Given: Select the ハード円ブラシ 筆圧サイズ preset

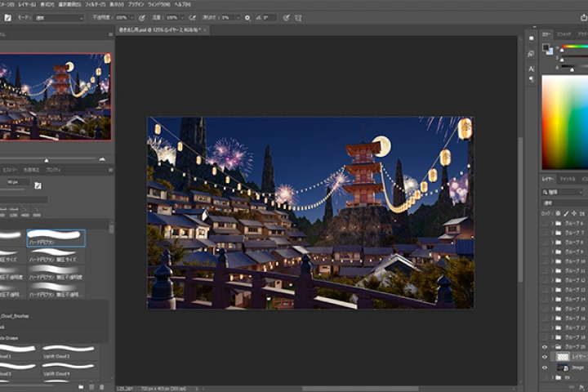Looking at the screenshot, I should pyautogui.click(x=56, y=255).
